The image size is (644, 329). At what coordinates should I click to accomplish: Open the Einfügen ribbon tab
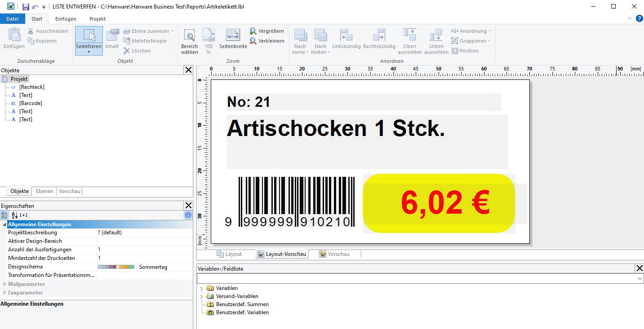tap(66, 19)
